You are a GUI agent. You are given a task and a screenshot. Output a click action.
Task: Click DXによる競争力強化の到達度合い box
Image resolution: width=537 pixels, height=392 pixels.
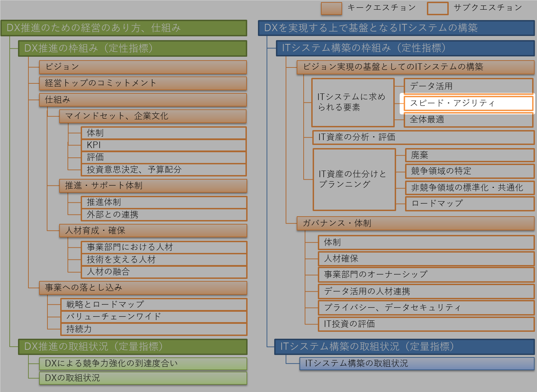[x=143, y=363]
